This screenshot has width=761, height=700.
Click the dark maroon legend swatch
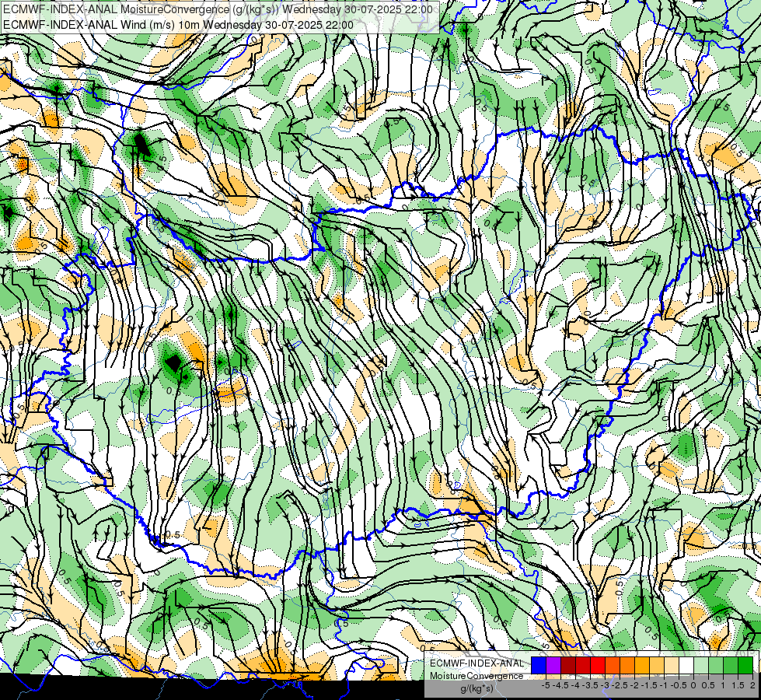[568, 666]
